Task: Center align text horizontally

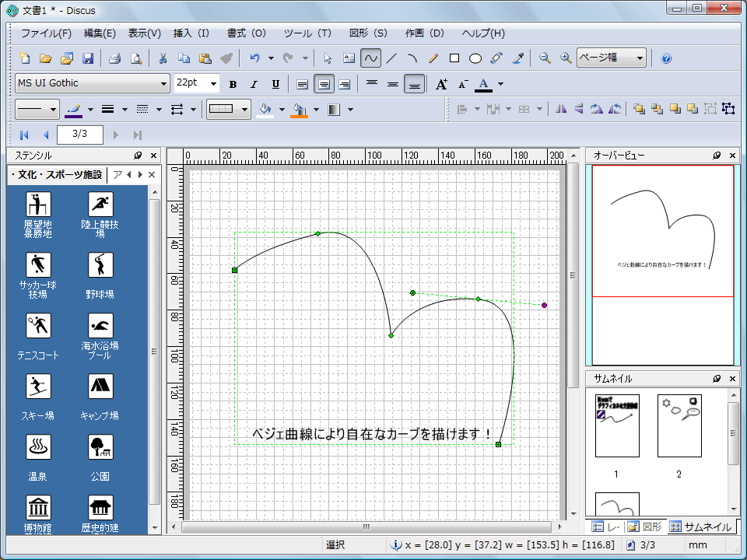Action: (324, 84)
